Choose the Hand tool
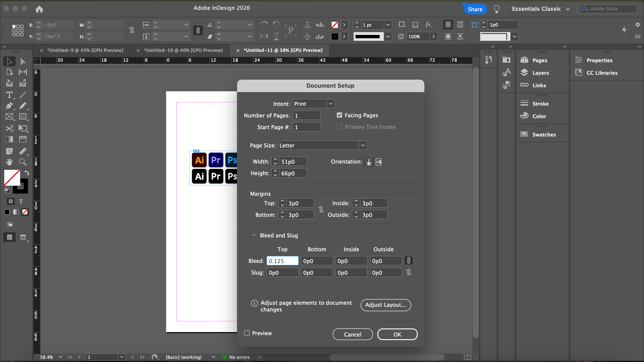 [9, 162]
